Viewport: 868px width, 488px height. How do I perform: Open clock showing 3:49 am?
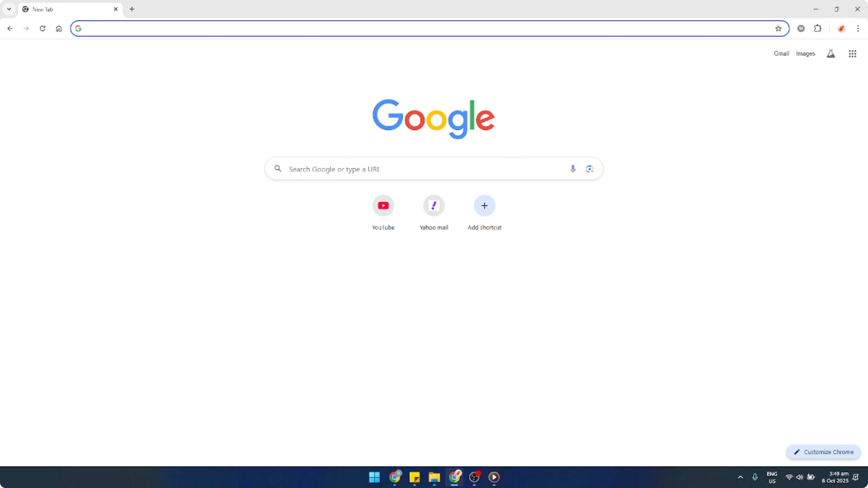835,477
